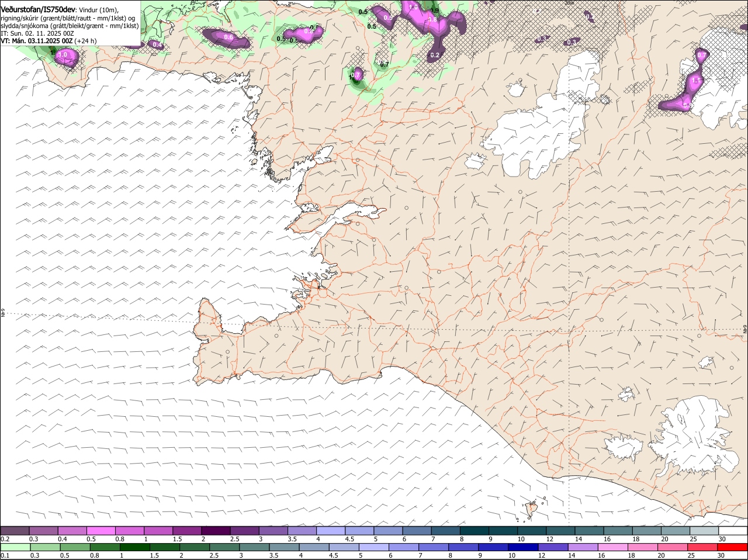Click the 'slydda/snjókoma' description line

70,26
